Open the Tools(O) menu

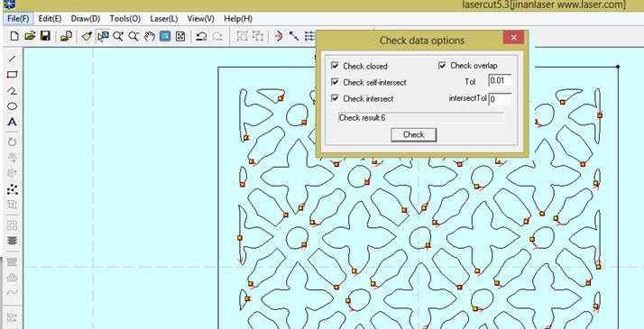[124, 18]
